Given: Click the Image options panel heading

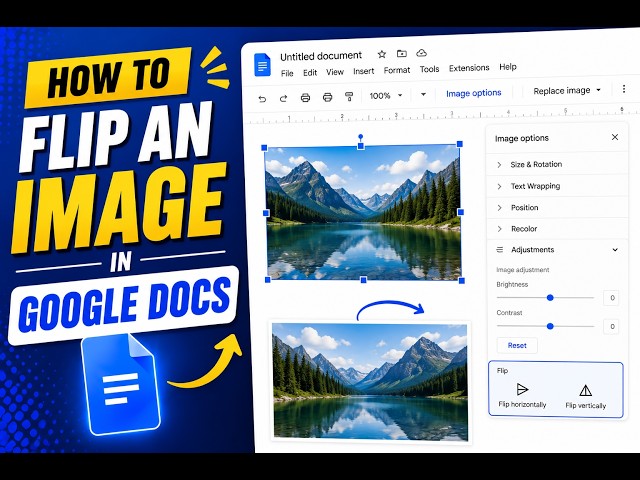Looking at the screenshot, I should [x=522, y=138].
